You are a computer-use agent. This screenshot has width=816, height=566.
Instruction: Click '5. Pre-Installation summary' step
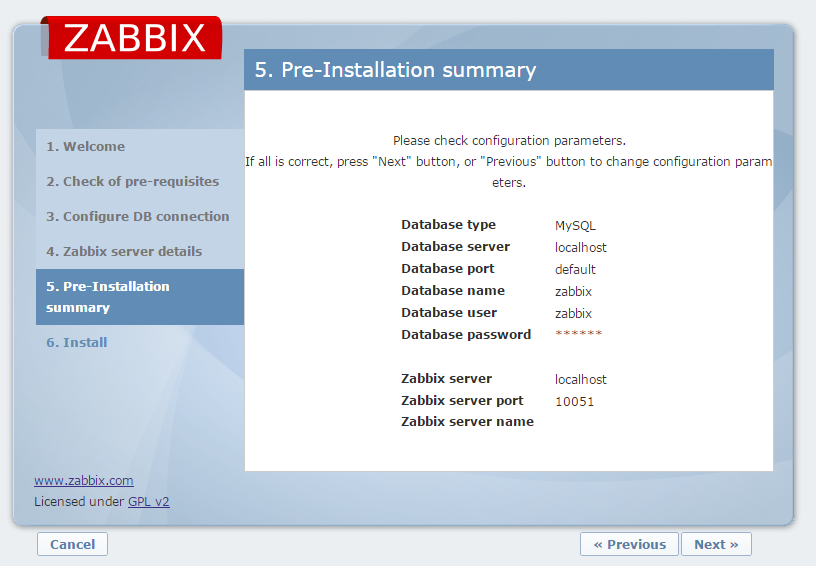(x=140, y=297)
